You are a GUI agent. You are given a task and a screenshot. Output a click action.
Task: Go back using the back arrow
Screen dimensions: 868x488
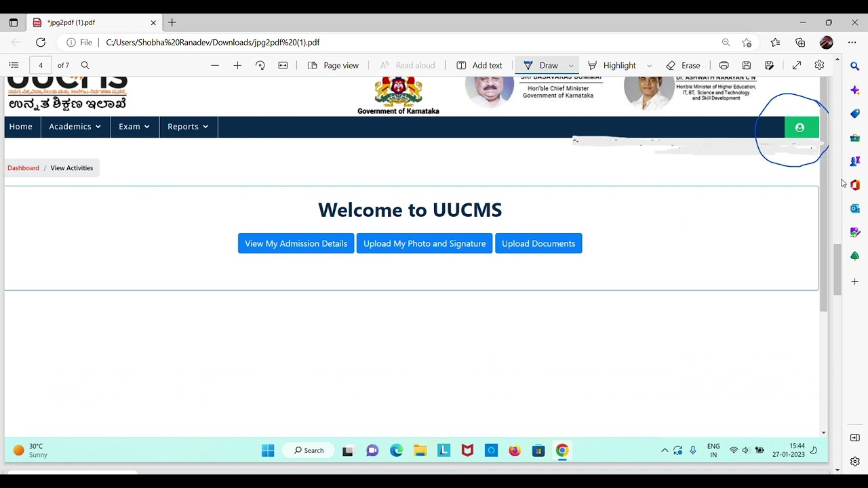tap(15, 42)
